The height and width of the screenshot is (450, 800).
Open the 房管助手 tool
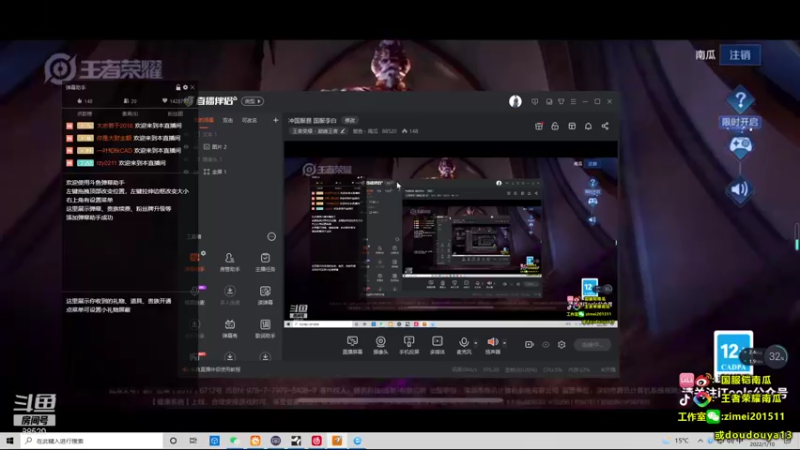coord(230,262)
